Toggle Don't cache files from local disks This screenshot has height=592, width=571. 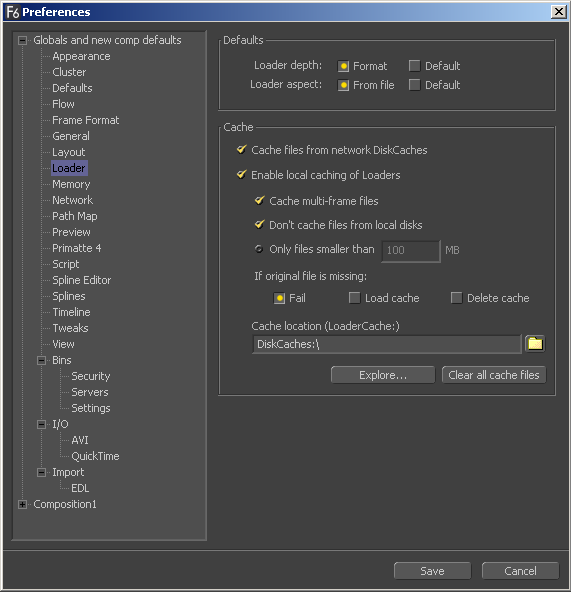[x=259, y=225]
